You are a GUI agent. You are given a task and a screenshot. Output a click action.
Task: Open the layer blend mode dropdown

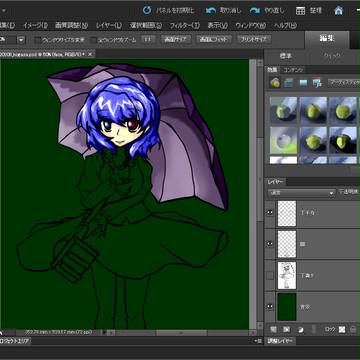pyautogui.click(x=301, y=193)
